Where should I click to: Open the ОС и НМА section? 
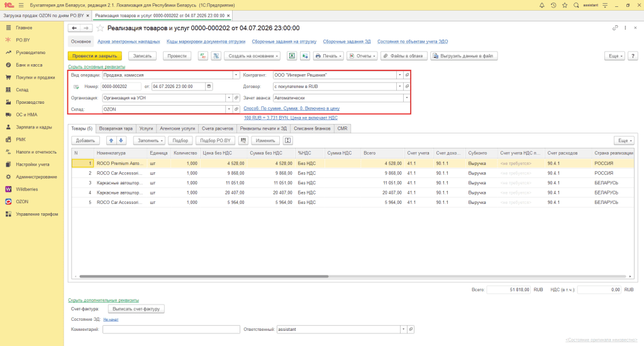26,114
